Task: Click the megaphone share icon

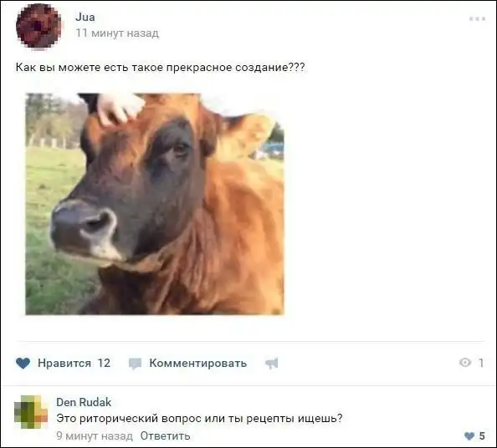Action: click(x=272, y=364)
